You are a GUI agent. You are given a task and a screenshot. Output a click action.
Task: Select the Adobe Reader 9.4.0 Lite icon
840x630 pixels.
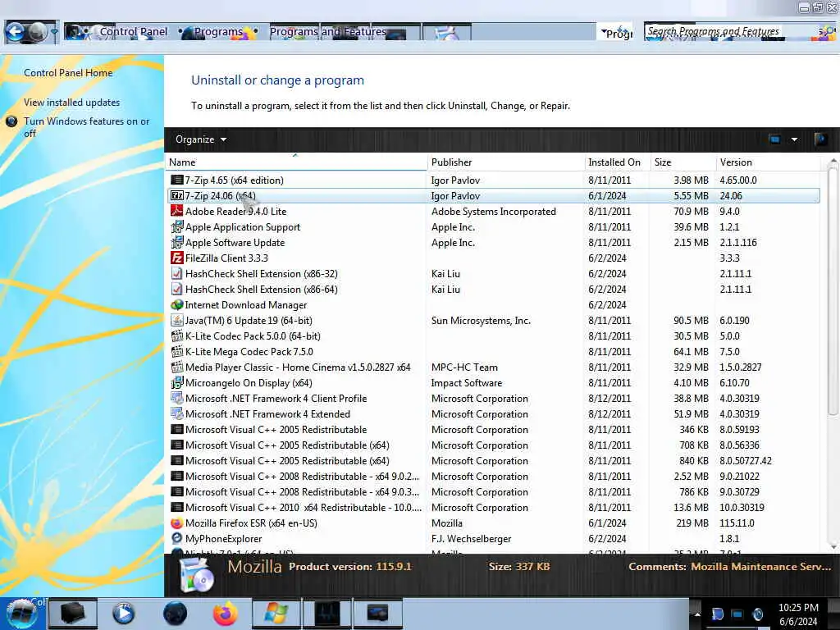pyautogui.click(x=176, y=211)
